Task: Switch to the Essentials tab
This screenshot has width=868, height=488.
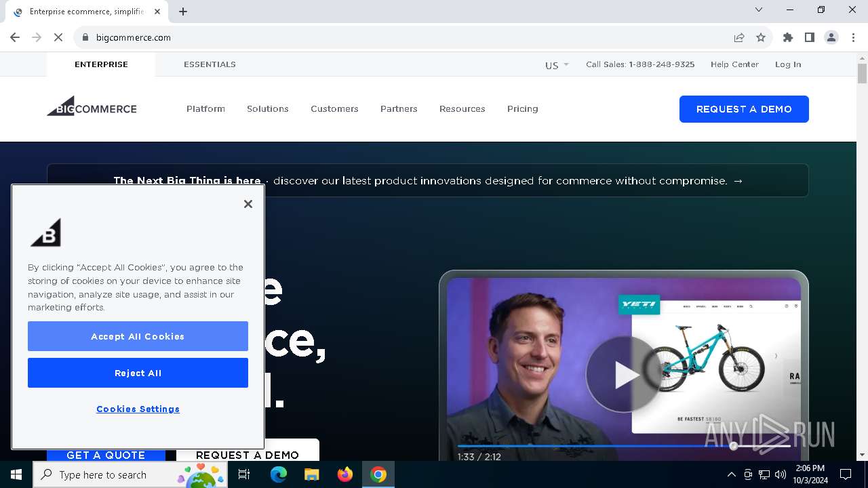Action: [x=210, y=64]
